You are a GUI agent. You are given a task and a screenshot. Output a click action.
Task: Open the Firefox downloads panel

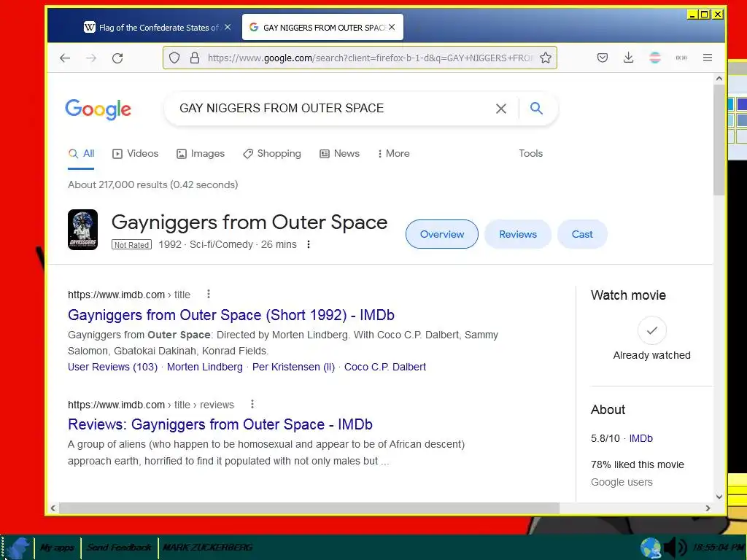coord(628,58)
